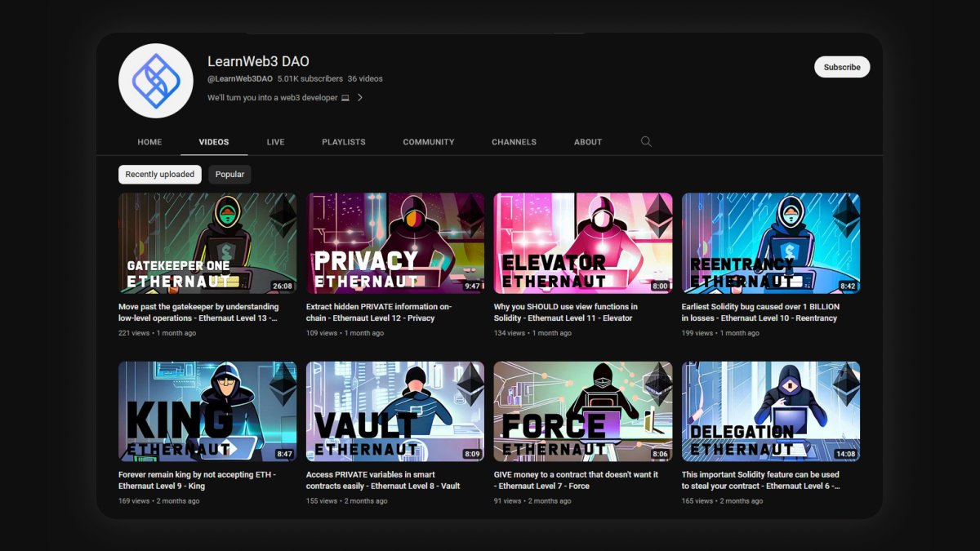This screenshot has height=551, width=980.
Task: Open the Force Ethernaut video thumbnail
Action: pyautogui.click(x=583, y=411)
